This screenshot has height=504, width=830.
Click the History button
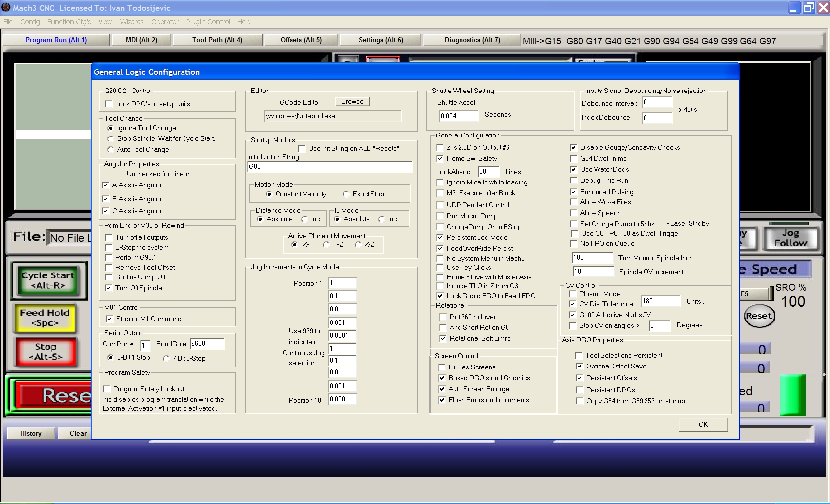point(31,433)
